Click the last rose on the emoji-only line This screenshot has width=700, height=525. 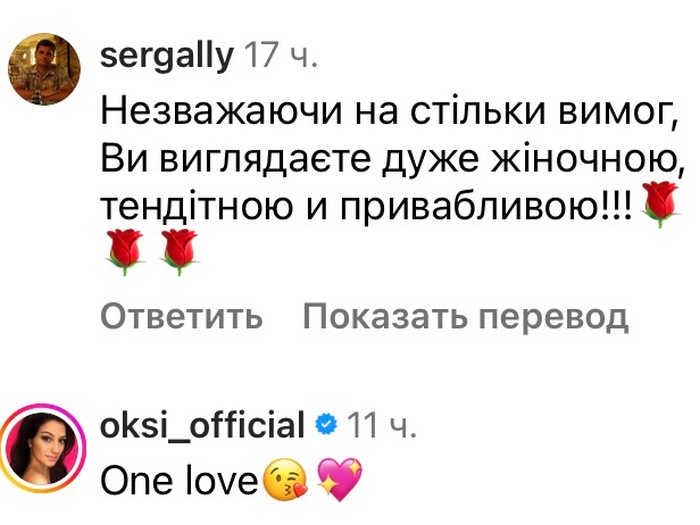(x=180, y=252)
